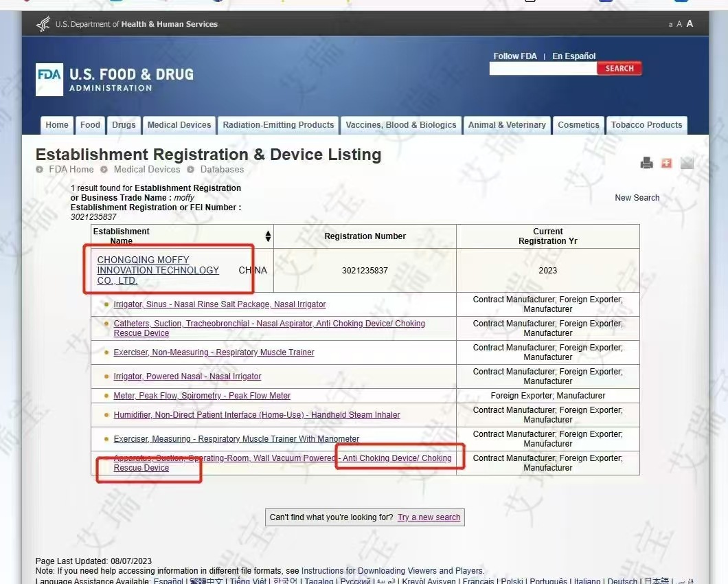728x584 pixels.
Task: Open Irrigator, Sinus Nasal Rinse listing
Action: click(x=220, y=304)
